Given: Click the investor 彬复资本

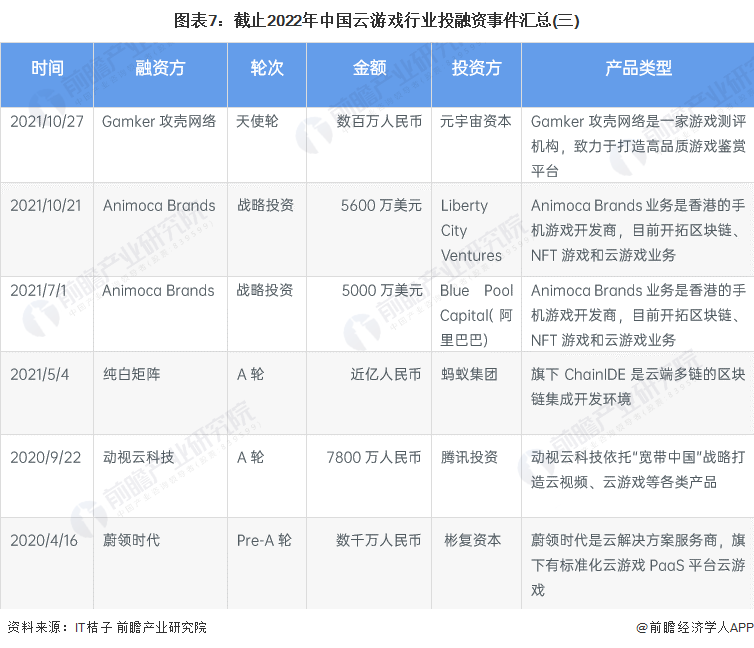Looking at the screenshot, I should click(473, 541).
